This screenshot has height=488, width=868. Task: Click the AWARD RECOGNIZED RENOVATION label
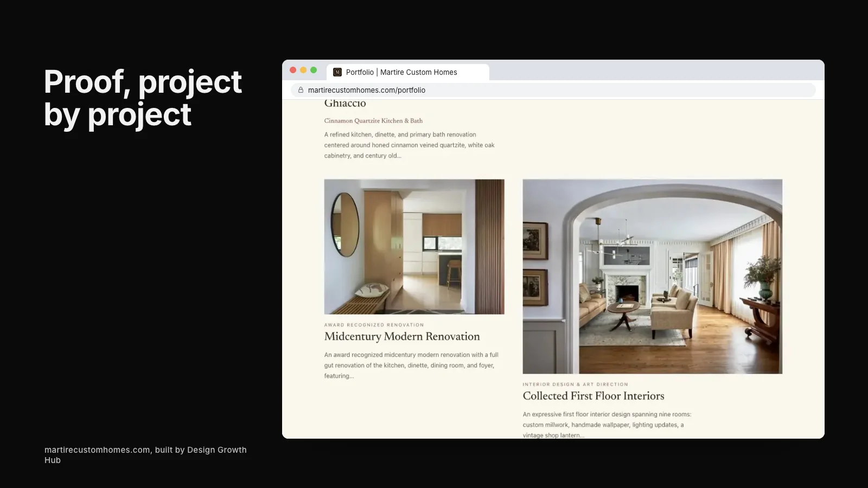coord(374,325)
